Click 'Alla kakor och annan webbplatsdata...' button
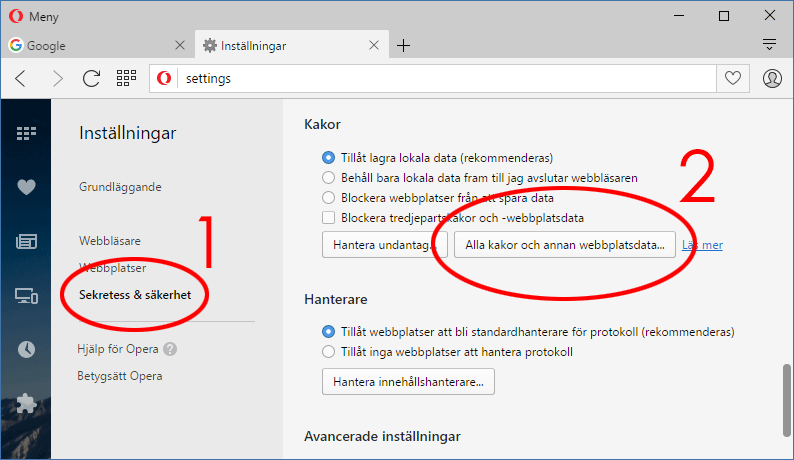This screenshot has width=794, height=460. 564,245
